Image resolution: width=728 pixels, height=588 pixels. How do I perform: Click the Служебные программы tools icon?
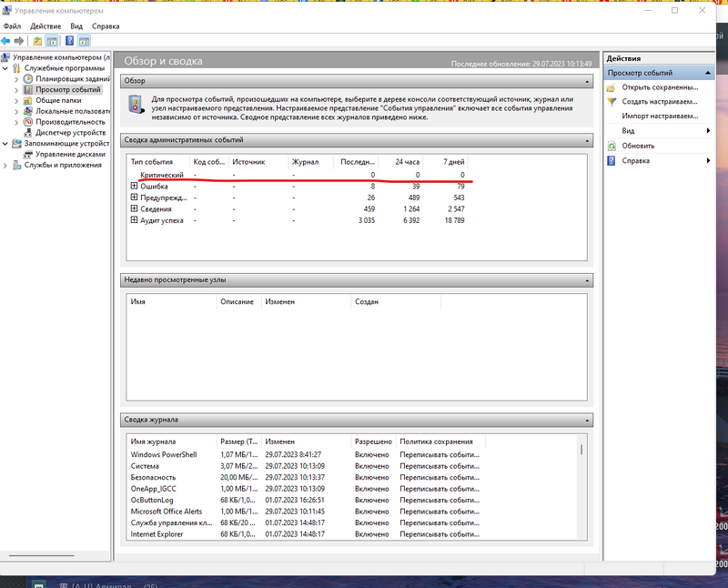pyautogui.click(x=16, y=68)
